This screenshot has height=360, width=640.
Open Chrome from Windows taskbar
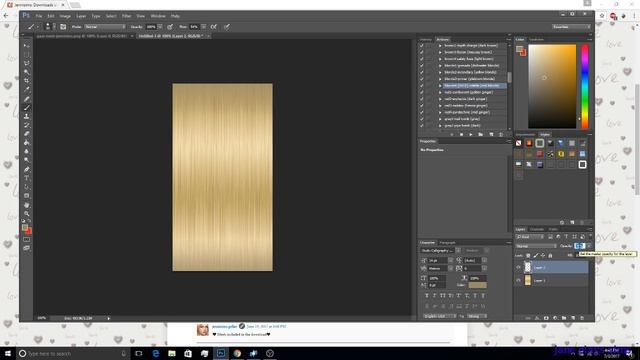pos(237,353)
